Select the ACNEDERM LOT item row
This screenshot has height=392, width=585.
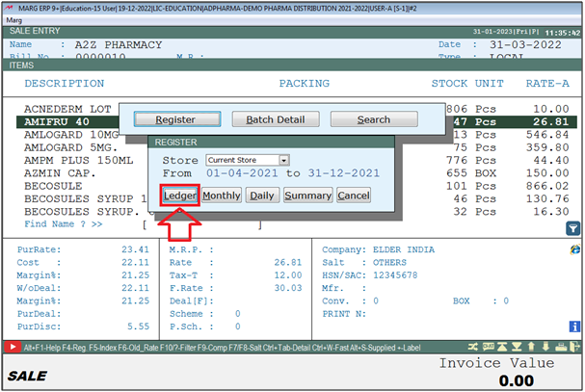coord(297,109)
